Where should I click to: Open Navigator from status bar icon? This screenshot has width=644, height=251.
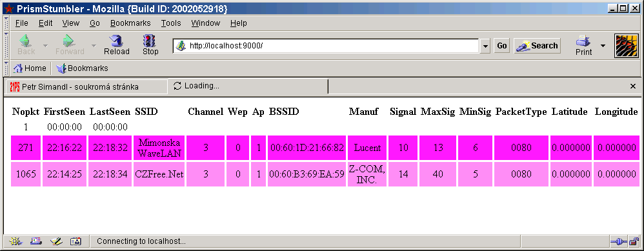pyautogui.click(x=15, y=241)
